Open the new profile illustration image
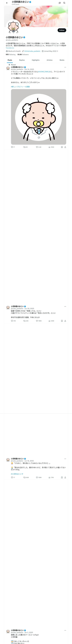 pyautogui.click(x=39, y=117)
